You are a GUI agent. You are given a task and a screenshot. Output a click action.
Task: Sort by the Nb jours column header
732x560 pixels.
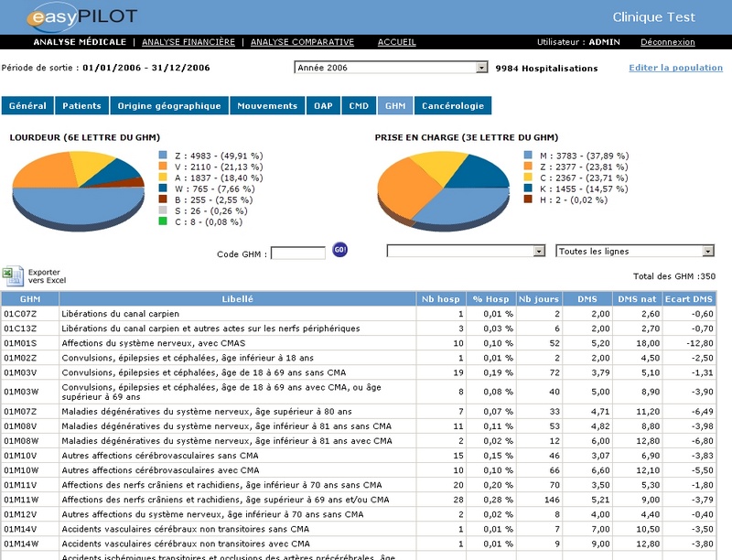pos(539,299)
